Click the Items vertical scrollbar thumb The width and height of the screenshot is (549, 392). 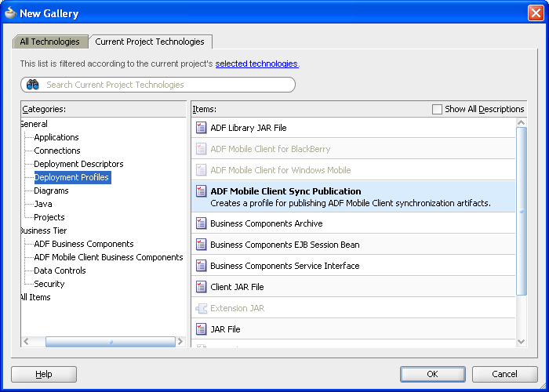522,211
